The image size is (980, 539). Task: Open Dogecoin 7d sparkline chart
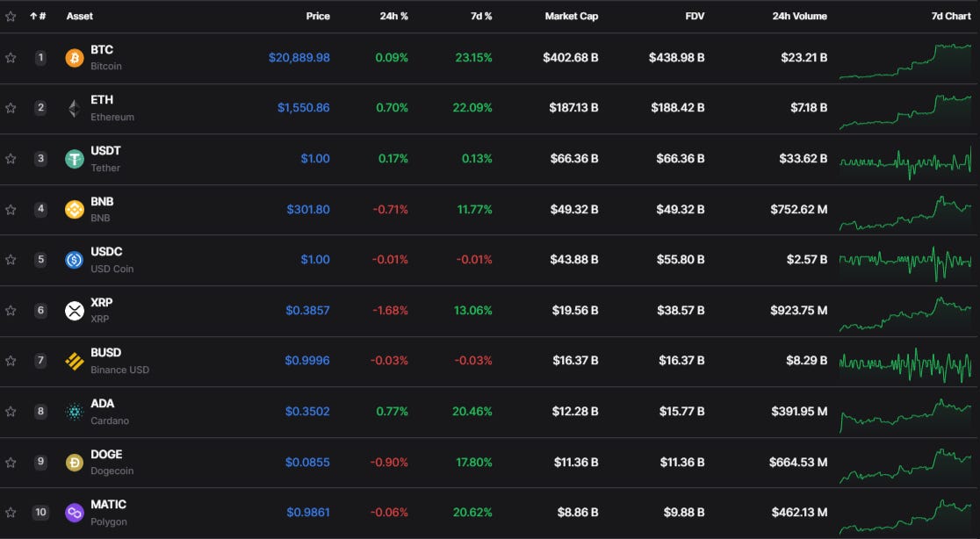[905, 466]
